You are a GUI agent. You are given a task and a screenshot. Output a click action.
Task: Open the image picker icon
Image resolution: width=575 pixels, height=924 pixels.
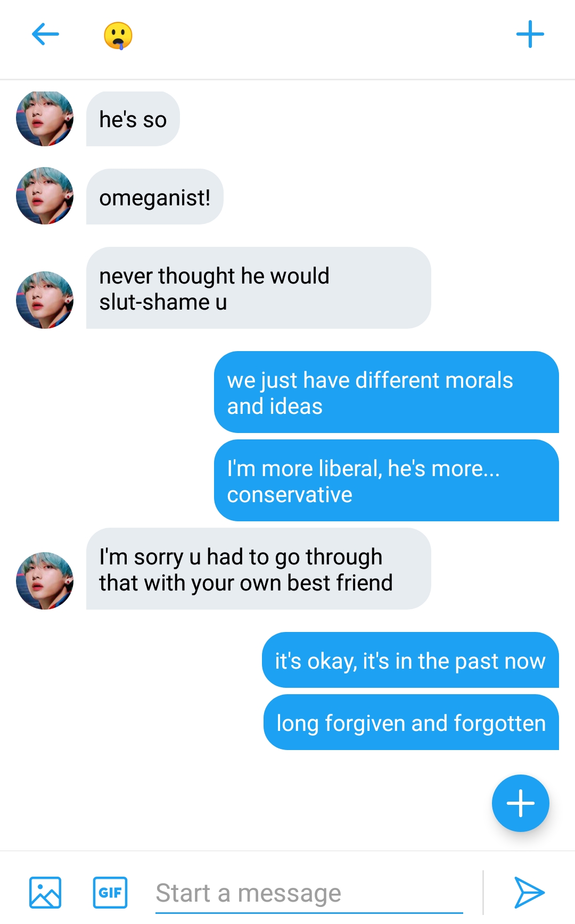click(45, 893)
